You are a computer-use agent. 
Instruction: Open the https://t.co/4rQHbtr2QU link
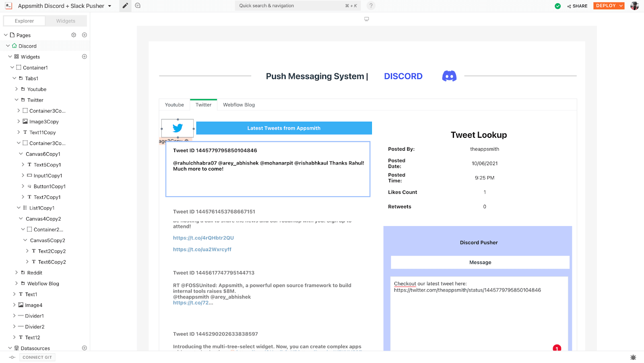(x=203, y=238)
